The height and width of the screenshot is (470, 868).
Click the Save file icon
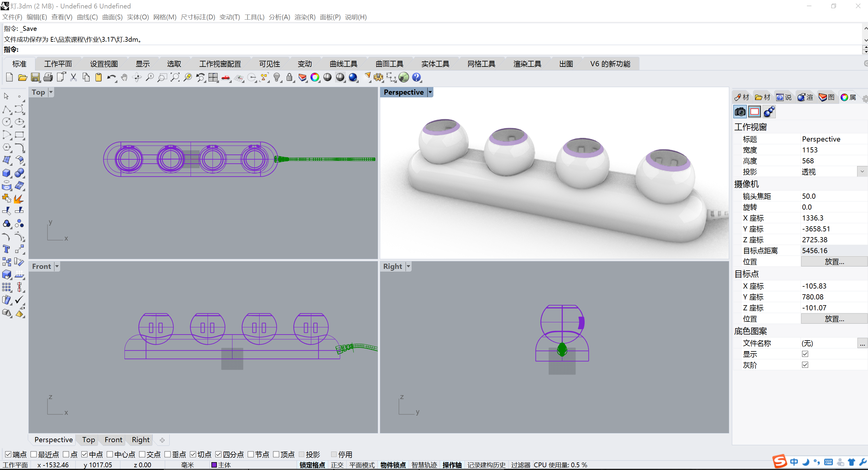[x=35, y=77]
